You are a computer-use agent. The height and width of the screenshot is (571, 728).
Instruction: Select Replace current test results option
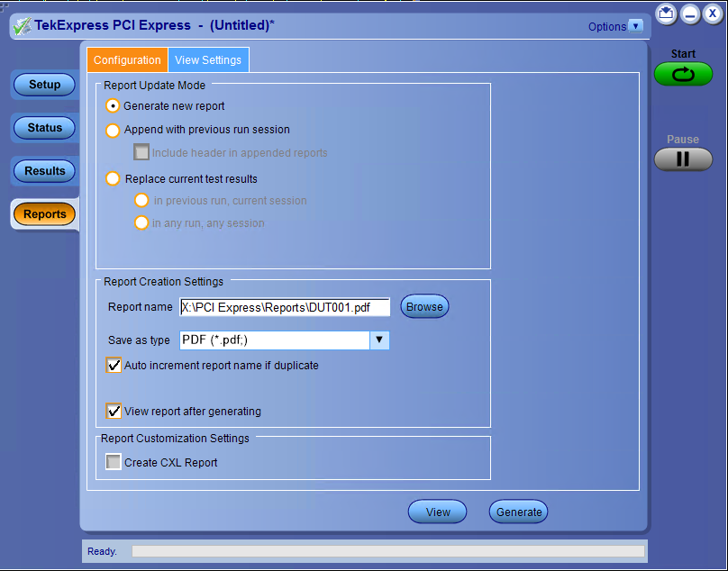(x=113, y=178)
